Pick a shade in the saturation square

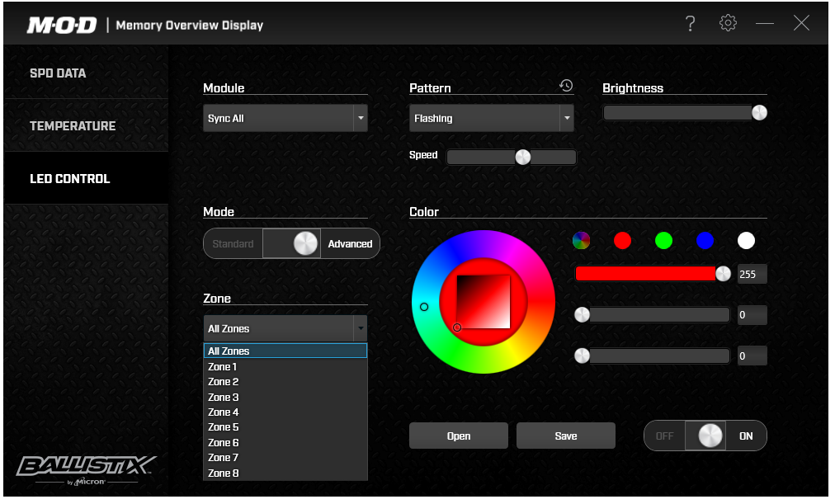coord(484,302)
